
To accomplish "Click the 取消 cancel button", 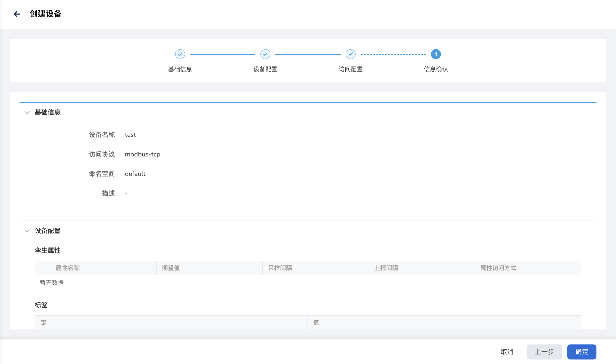I will coord(507,352).
